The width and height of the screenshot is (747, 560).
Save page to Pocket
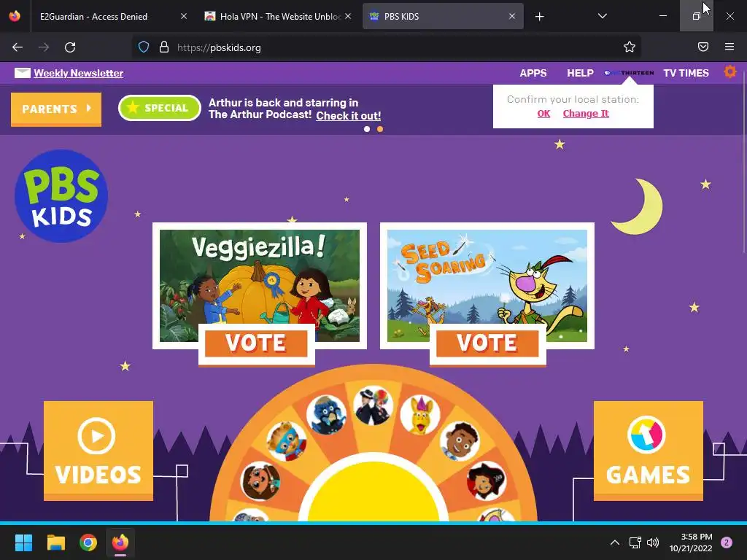(x=703, y=47)
